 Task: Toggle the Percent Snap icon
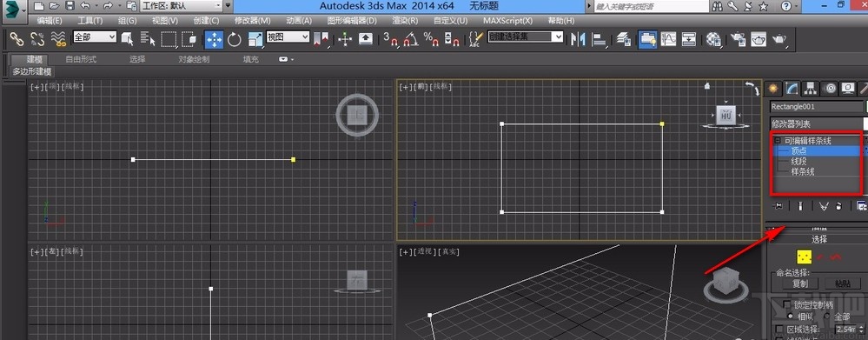(x=431, y=39)
